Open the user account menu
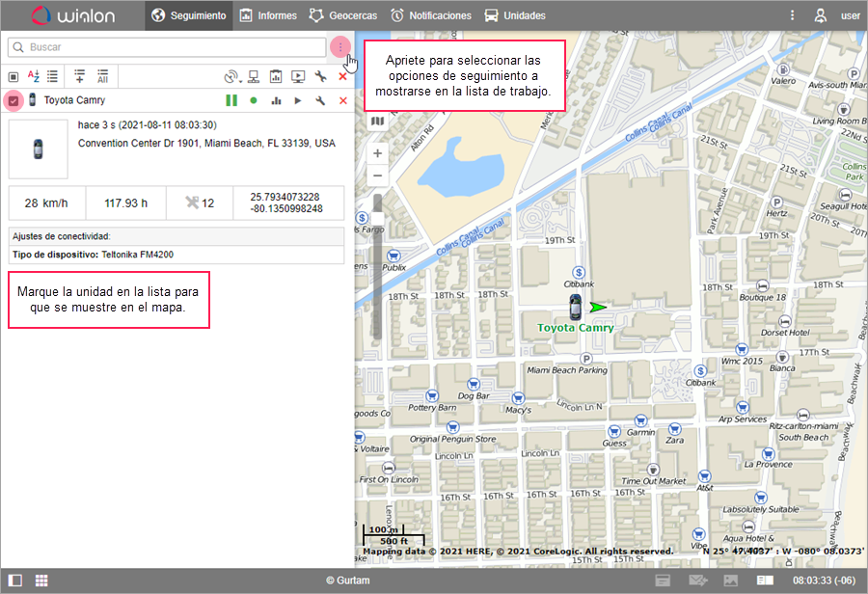Image resolution: width=868 pixels, height=594 pixels. 835,15
